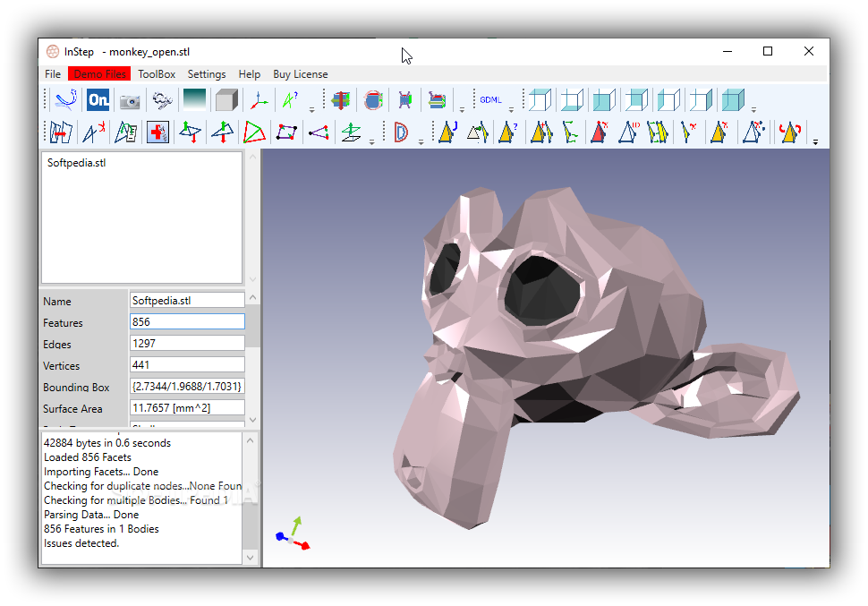Click the Bounding Box value field
Viewport: 868px width, 606px height.
coord(187,386)
